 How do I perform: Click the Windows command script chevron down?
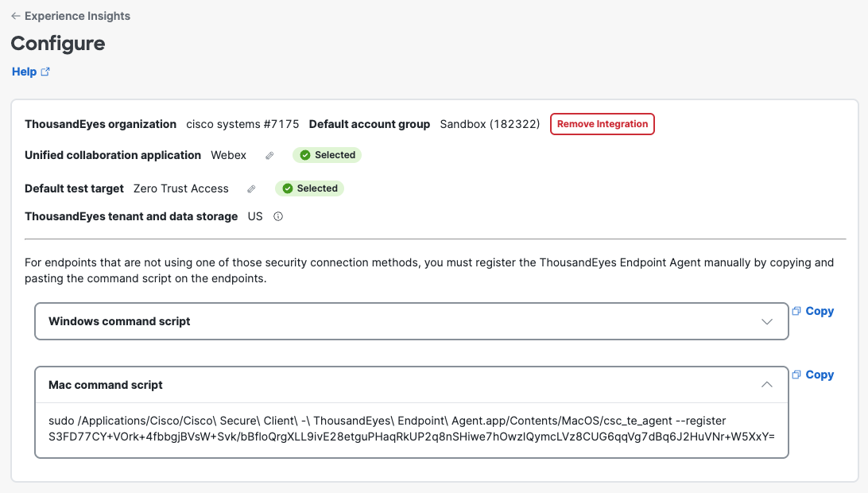coord(767,322)
